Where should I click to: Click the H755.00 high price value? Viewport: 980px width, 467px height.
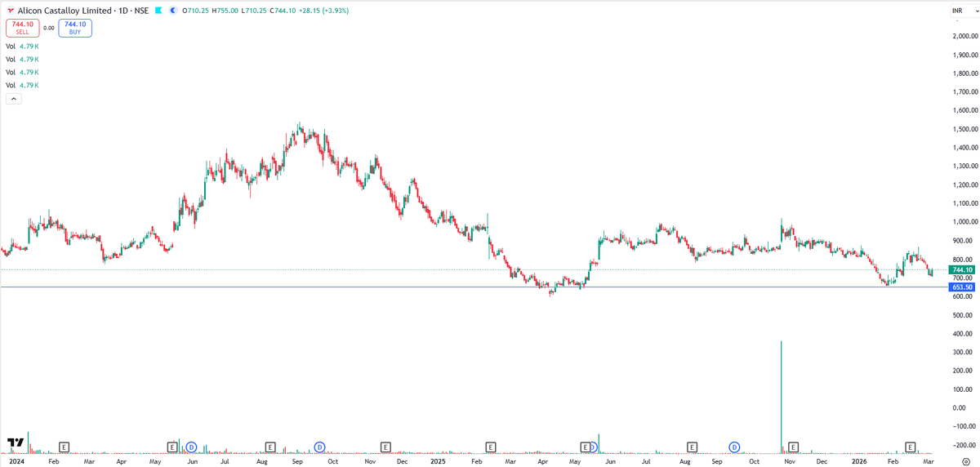(x=227, y=11)
